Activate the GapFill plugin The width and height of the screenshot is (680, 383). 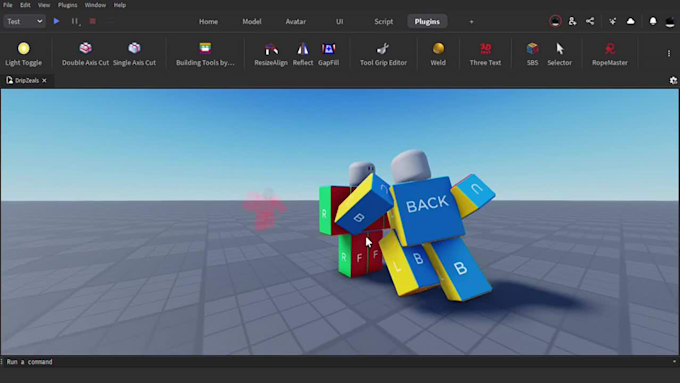point(328,49)
